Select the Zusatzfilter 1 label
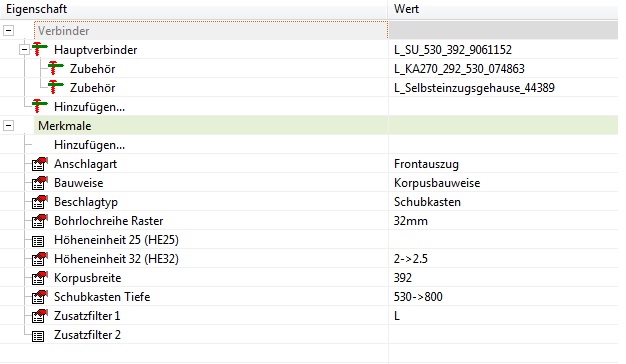626x364 pixels. (87, 316)
